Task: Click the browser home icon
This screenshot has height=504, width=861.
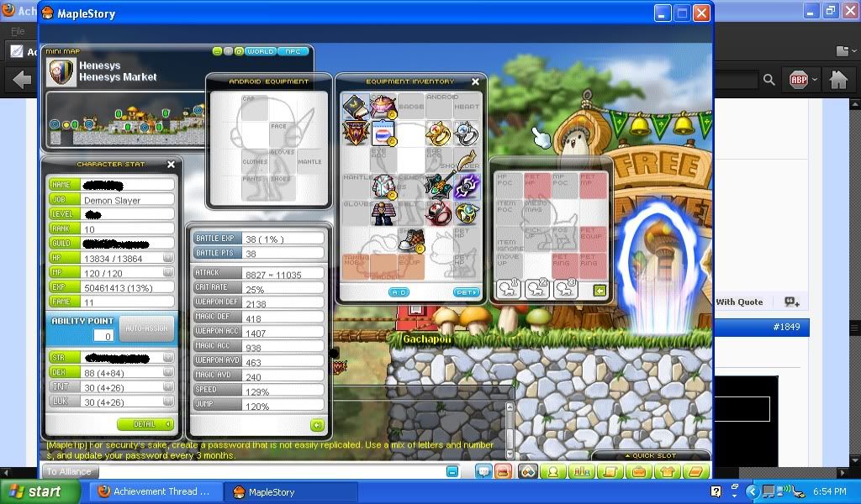Action: tap(838, 80)
